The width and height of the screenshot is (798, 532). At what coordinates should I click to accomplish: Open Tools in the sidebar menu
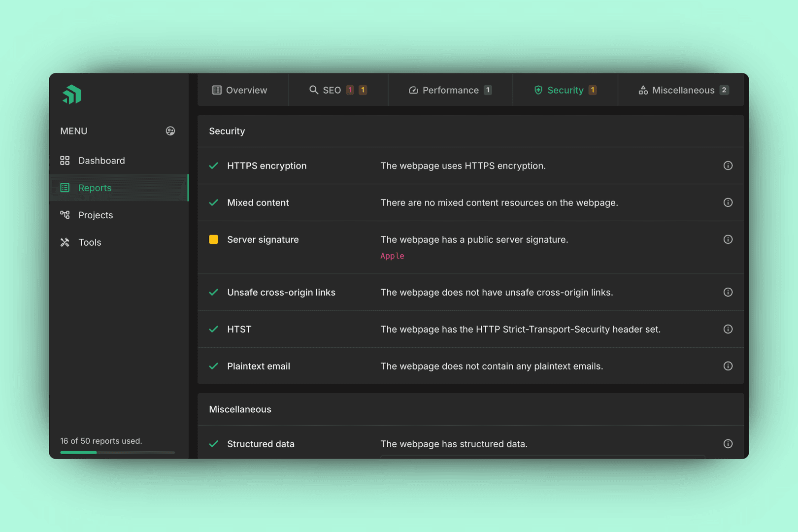(x=89, y=242)
